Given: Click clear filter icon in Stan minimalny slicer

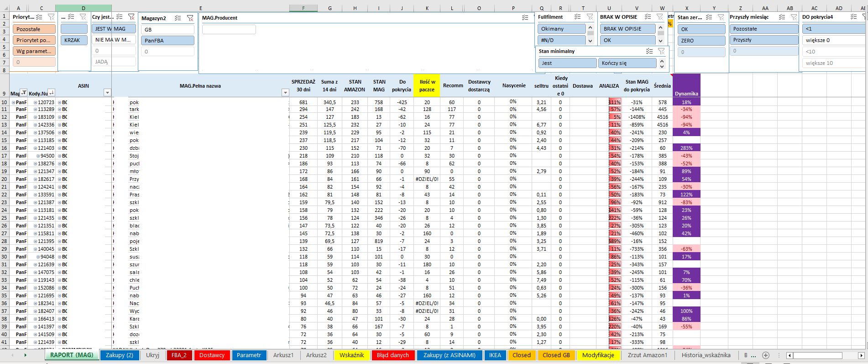Looking at the screenshot, I should (661, 51).
